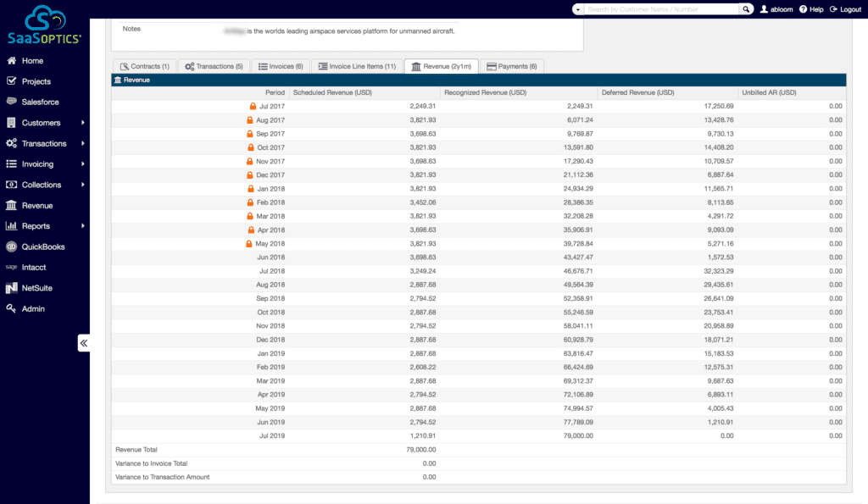Click Recognized Revenue (USD) column header
Viewport: 868px width, 504px height.
[485, 92]
